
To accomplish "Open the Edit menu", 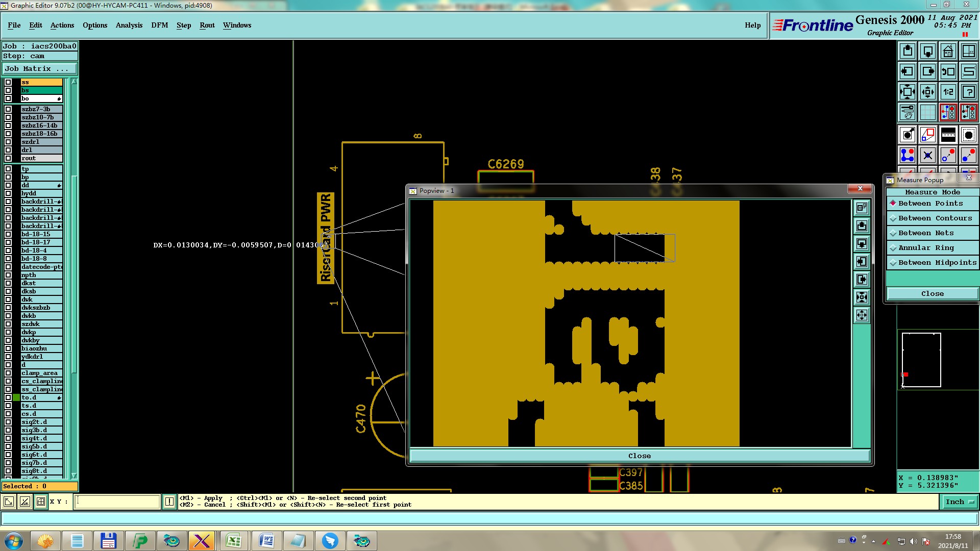I will tap(36, 25).
